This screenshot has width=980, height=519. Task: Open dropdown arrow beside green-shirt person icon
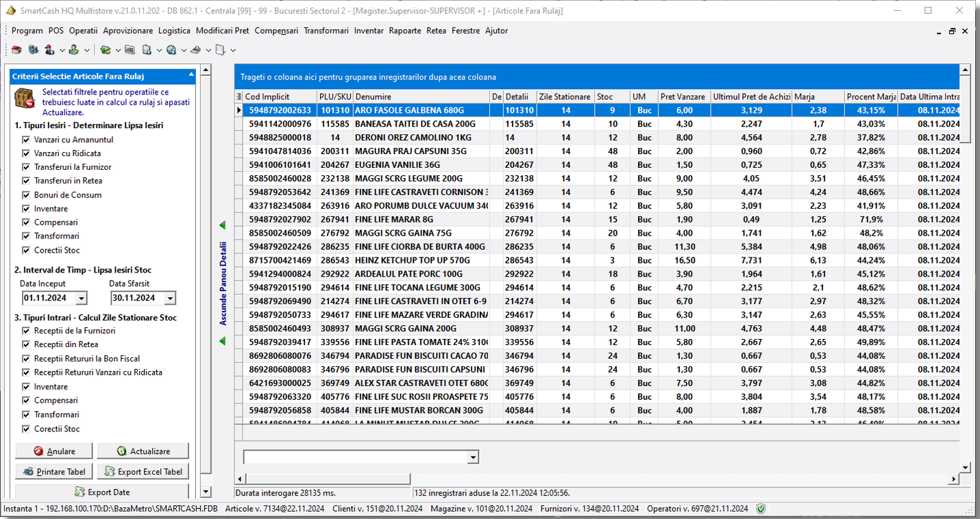86,50
